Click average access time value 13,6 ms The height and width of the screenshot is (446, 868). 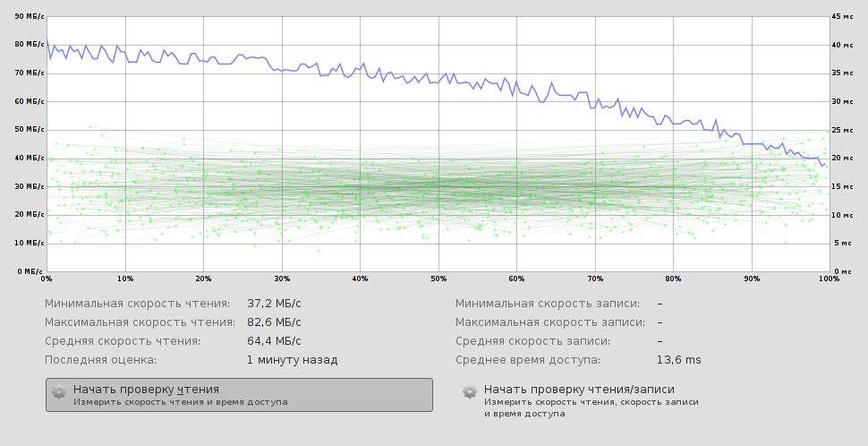[x=678, y=360]
